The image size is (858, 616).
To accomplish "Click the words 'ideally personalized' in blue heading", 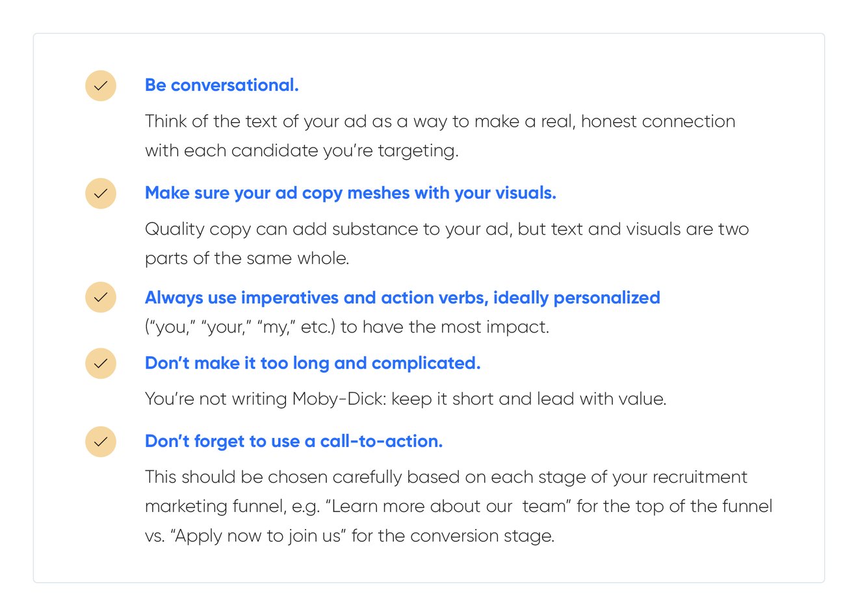I will click(577, 298).
